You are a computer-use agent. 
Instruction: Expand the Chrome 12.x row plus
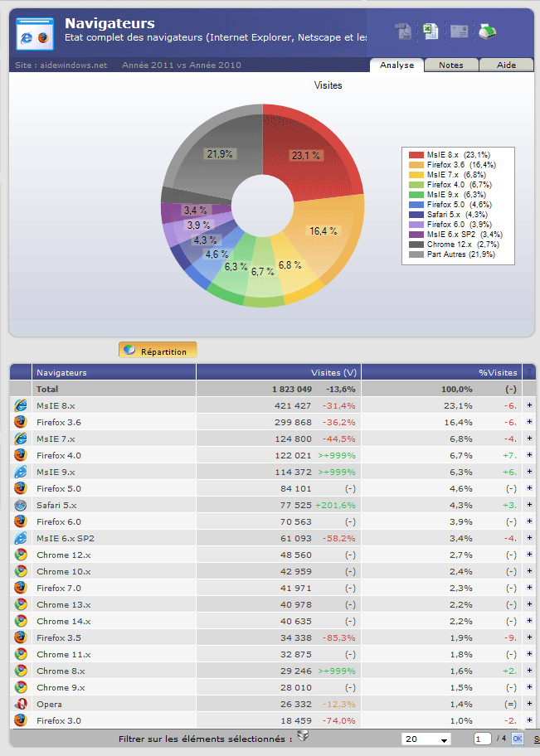[x=529, y=555]
